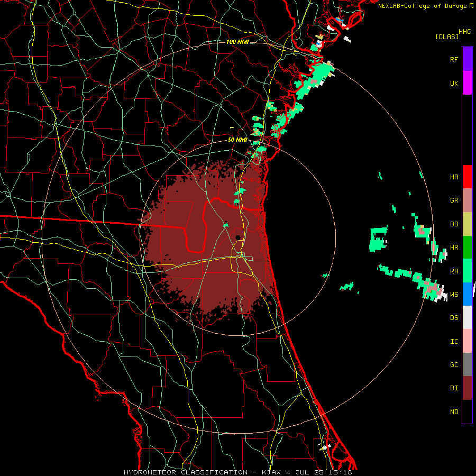476x476 pixels.
Task: Click the NEXLAB-College of DuPage text
Action: [x=423, y=6]
